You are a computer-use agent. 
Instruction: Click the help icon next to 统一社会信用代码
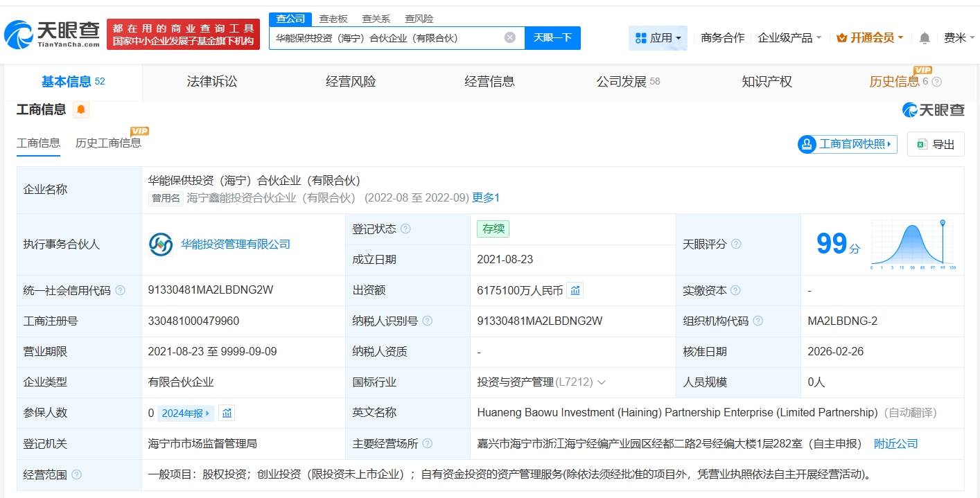point(120,291)
